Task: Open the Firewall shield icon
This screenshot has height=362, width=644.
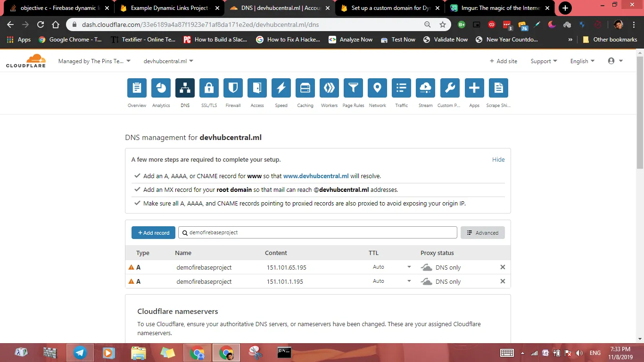Action: coord(233,88)
